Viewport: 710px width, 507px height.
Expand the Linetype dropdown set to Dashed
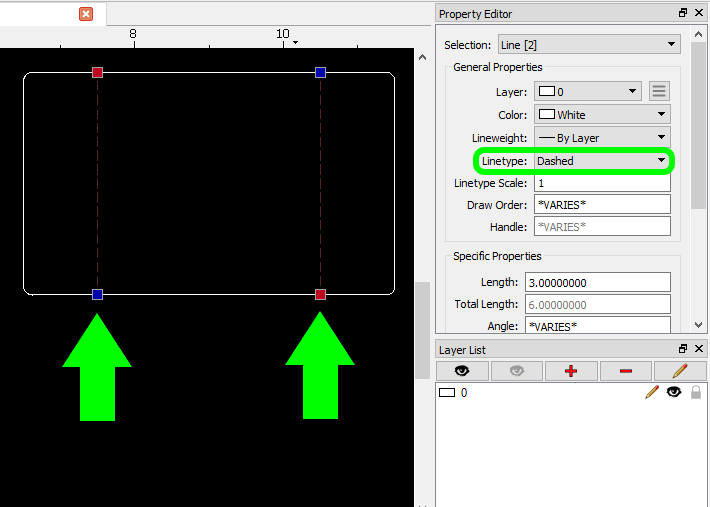tap(601, 161)
